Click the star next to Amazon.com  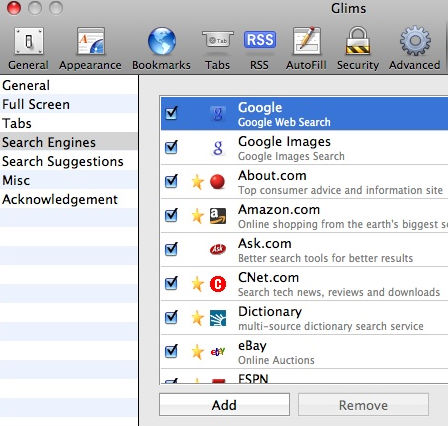coord(197,216)
